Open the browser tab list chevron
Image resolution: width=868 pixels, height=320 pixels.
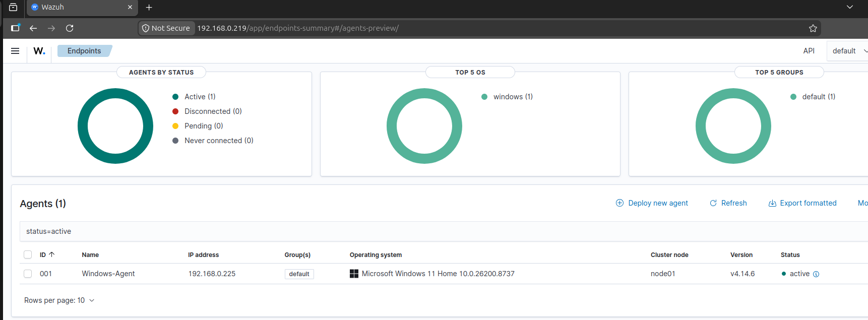[849, 7]
